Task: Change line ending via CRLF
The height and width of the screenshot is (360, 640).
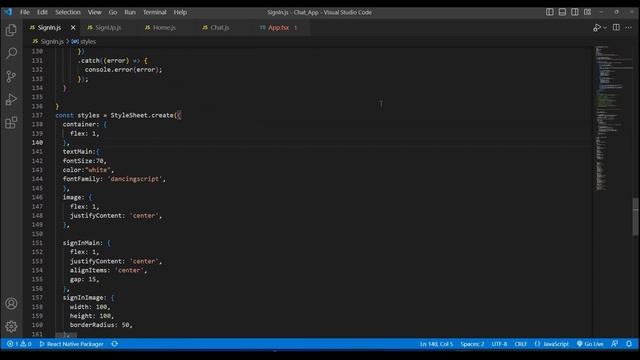Action: 520,344
